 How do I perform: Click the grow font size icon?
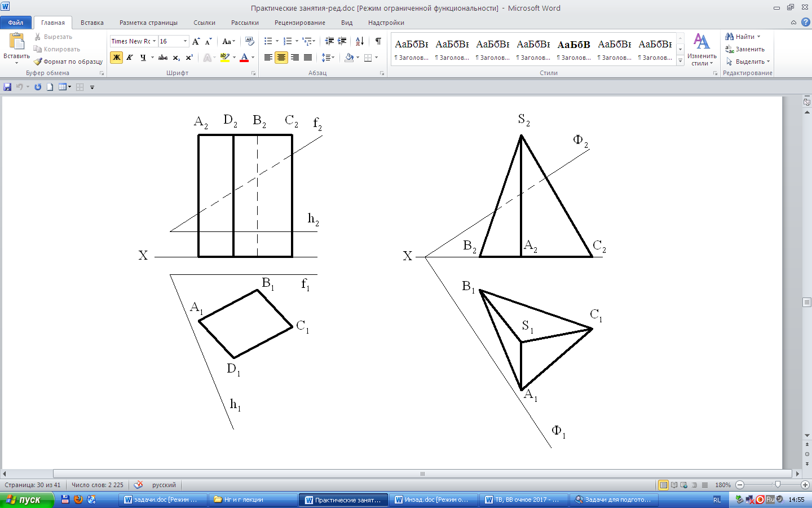(x=196, y=41)
